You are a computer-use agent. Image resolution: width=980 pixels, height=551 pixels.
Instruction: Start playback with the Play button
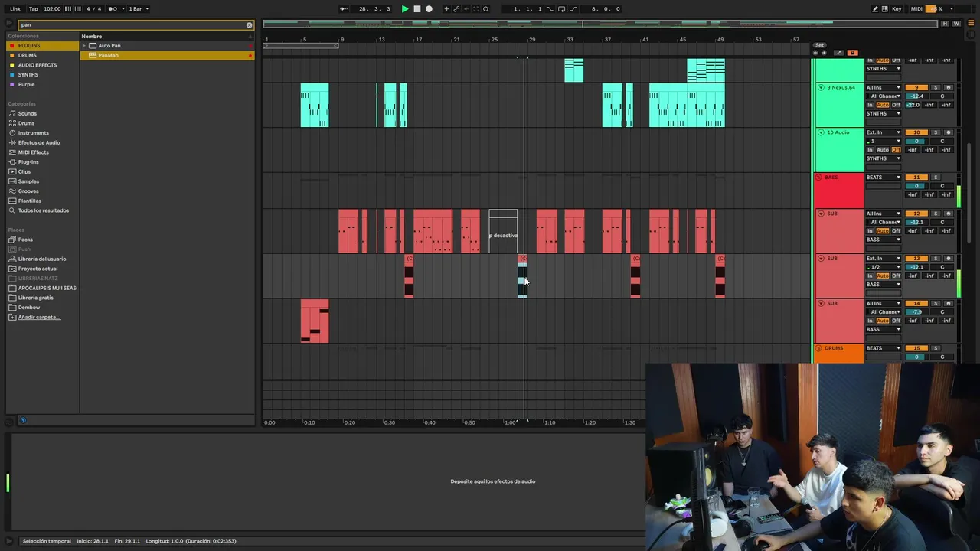(x=405, y=9)
